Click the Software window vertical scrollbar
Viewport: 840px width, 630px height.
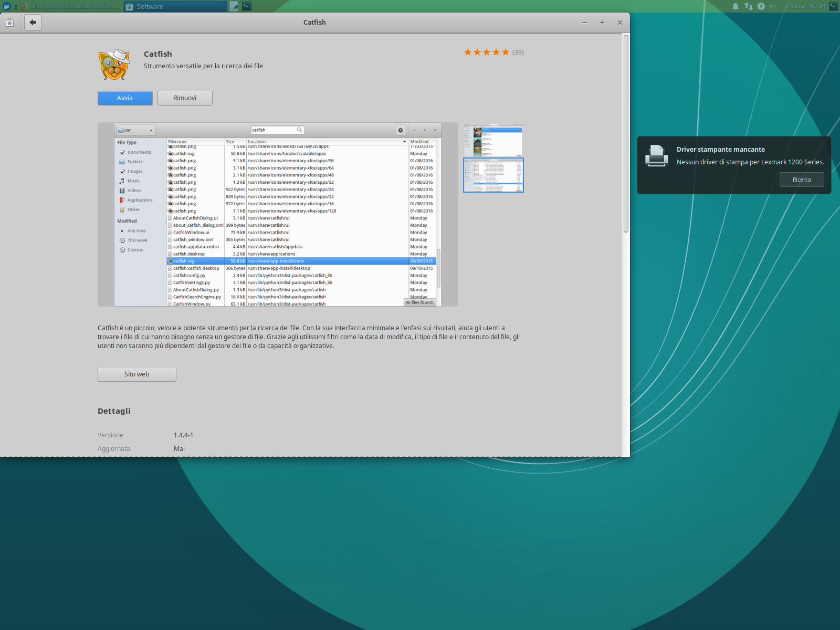pos(626,134)
